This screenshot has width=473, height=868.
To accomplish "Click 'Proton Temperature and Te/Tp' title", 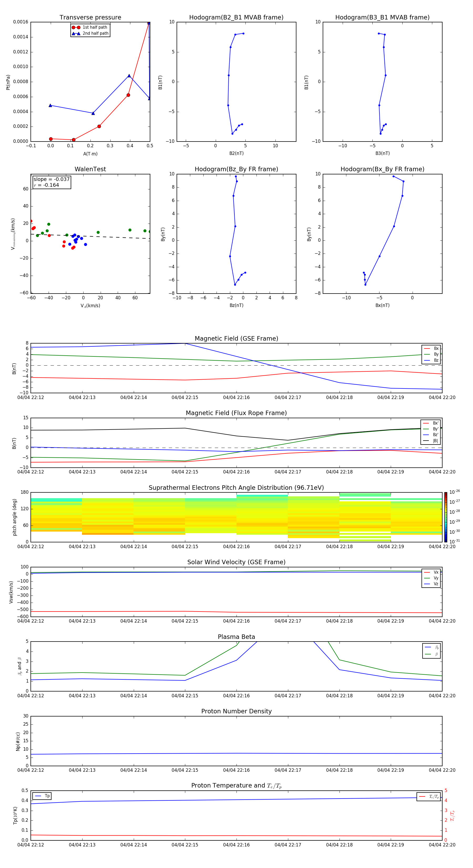I will click(236, 786).
